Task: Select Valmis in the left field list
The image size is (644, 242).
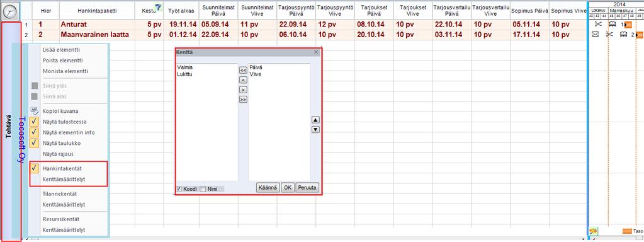Action: 185,67
